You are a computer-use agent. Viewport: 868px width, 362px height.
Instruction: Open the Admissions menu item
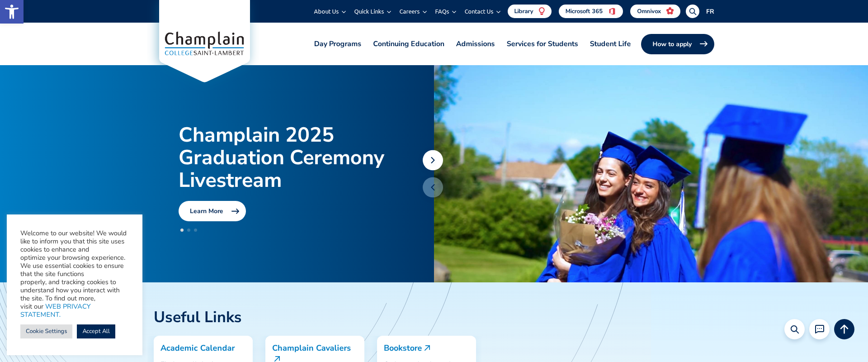[475, 44]
